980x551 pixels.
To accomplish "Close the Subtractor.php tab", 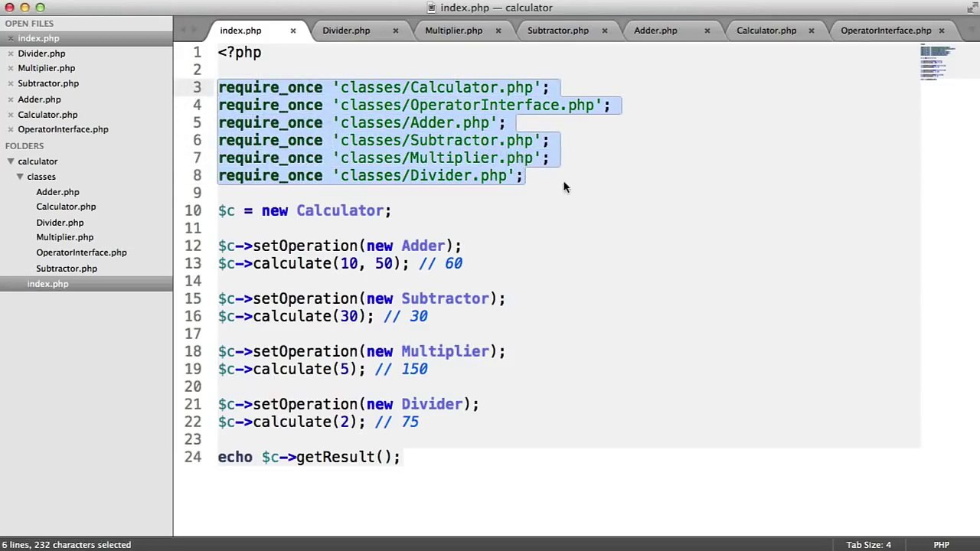I will coord(605,31).
